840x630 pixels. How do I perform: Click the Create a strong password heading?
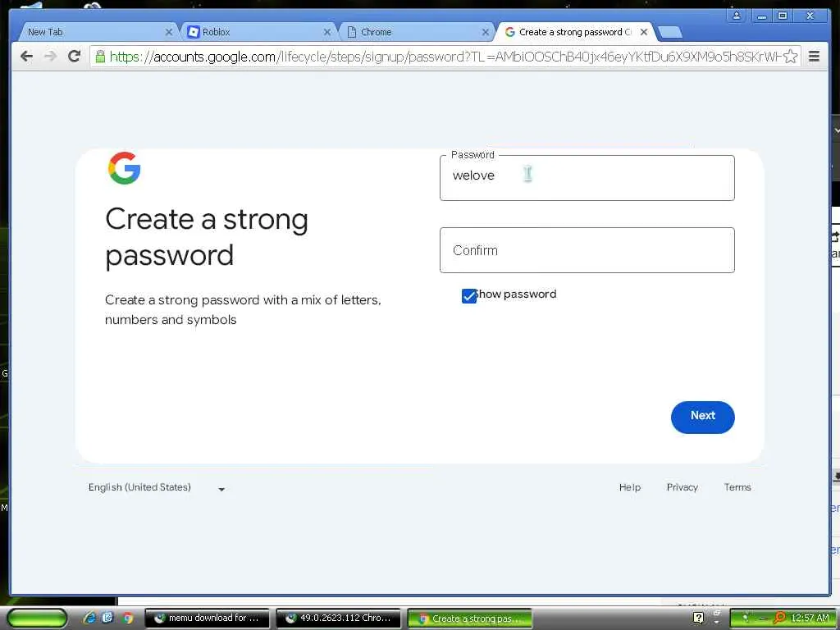207,237
